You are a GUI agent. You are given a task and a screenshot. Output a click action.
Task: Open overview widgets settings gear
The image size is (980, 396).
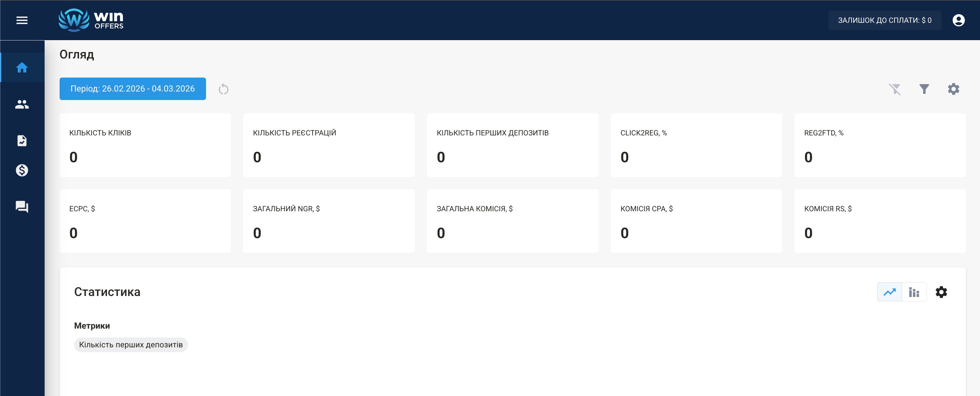tap(953, 89)
